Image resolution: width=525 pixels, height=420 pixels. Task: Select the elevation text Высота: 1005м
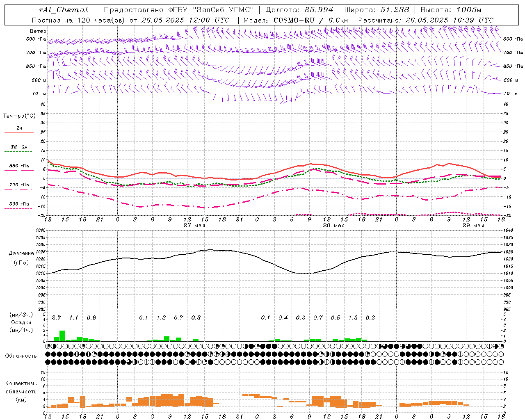click(451, 10)
